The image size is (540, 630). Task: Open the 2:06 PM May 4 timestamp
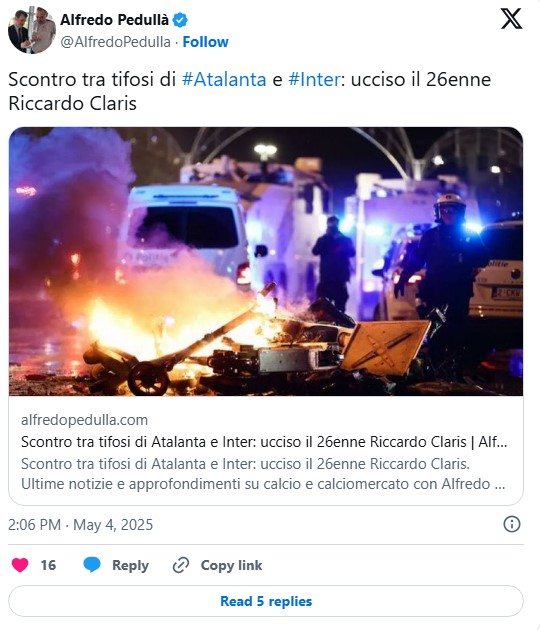80,525
